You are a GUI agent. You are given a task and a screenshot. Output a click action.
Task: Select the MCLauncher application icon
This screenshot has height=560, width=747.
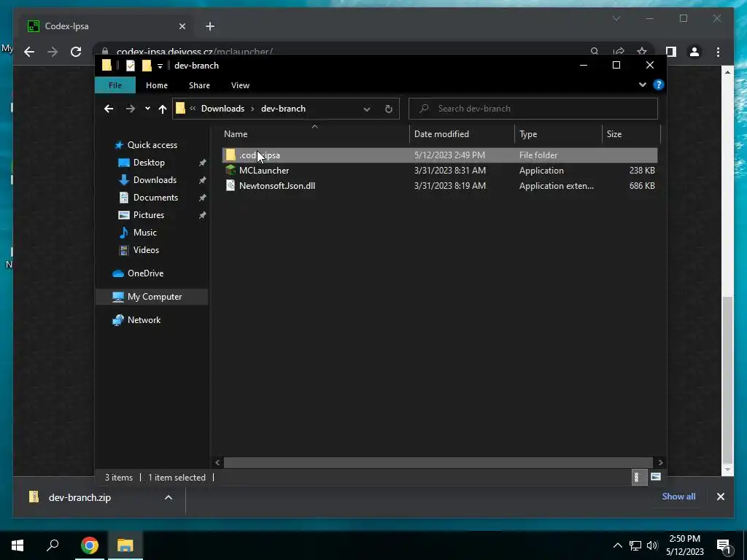coord(231,171)
